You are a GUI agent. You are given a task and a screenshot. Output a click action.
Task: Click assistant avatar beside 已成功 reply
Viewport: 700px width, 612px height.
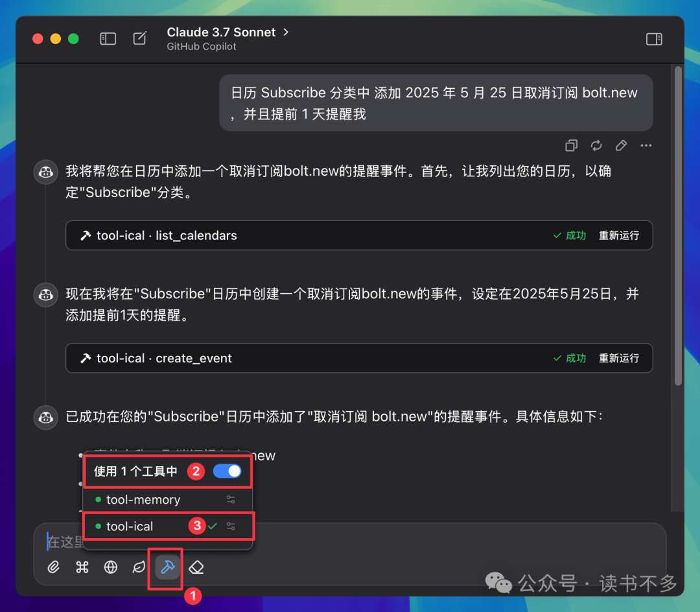click(x=45, y=418)
